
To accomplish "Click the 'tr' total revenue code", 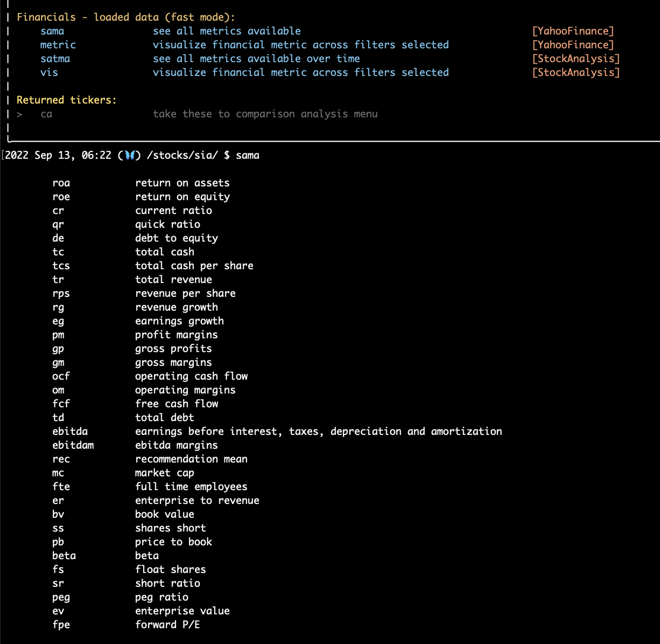I will 58,280.
